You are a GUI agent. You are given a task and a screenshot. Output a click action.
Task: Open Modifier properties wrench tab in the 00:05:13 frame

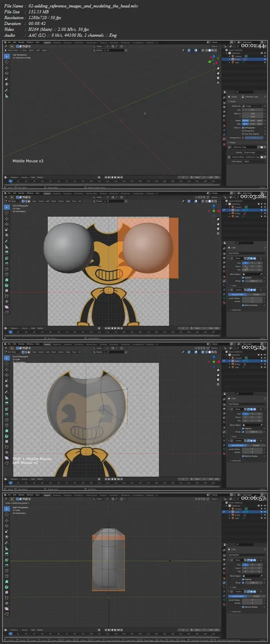[224, 432]
